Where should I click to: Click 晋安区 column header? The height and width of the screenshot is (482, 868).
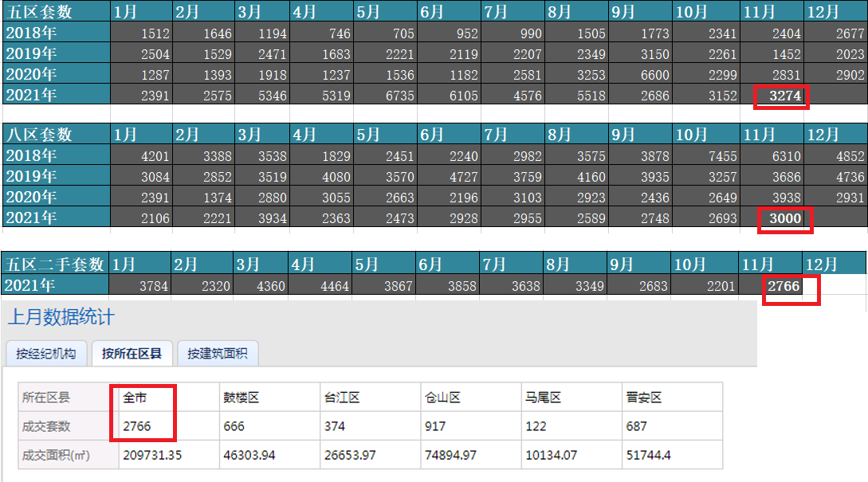click(644, 398)
